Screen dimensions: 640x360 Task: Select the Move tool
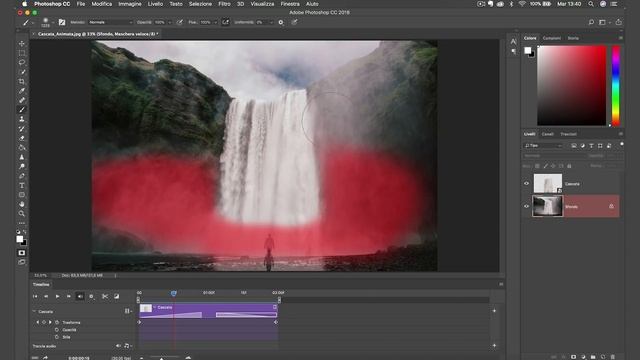click(22, 43)
